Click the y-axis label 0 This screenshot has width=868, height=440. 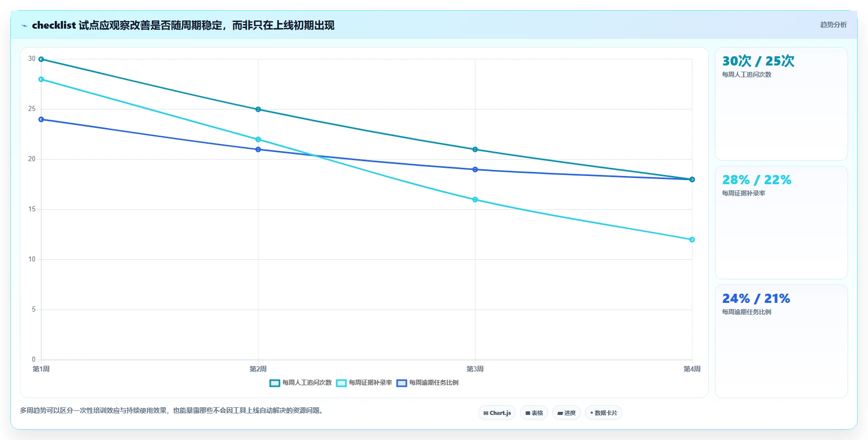[34, 360]
